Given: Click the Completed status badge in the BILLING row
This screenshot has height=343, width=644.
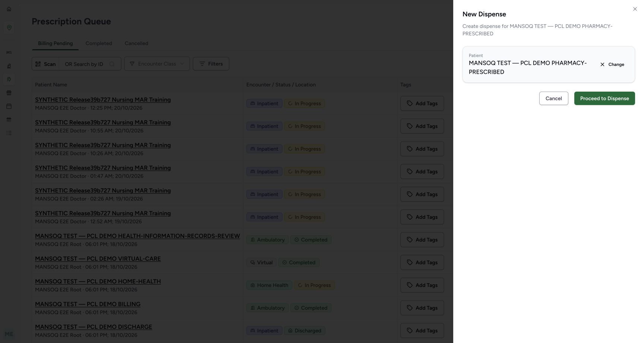Looking at the screenshot, I should (x=311, y=308).
